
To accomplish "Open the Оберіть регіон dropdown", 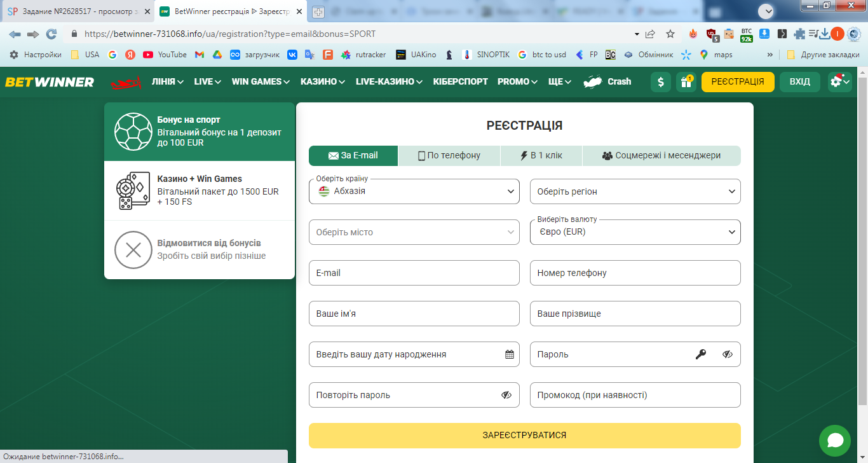I will (635, 191).
